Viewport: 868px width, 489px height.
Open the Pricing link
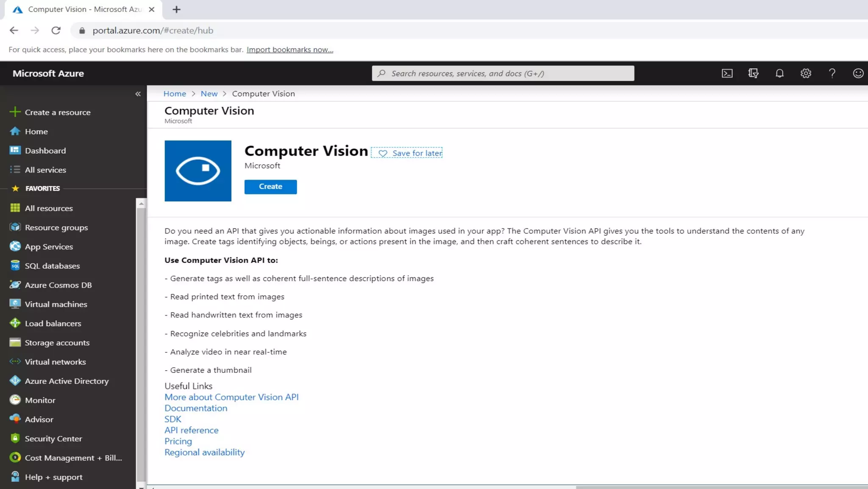(x=178, y=441)
